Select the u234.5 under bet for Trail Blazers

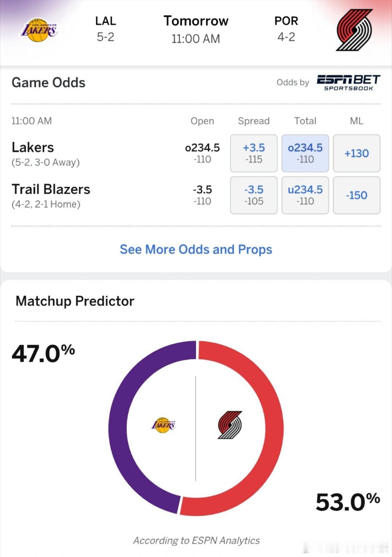tap(305, 195)
